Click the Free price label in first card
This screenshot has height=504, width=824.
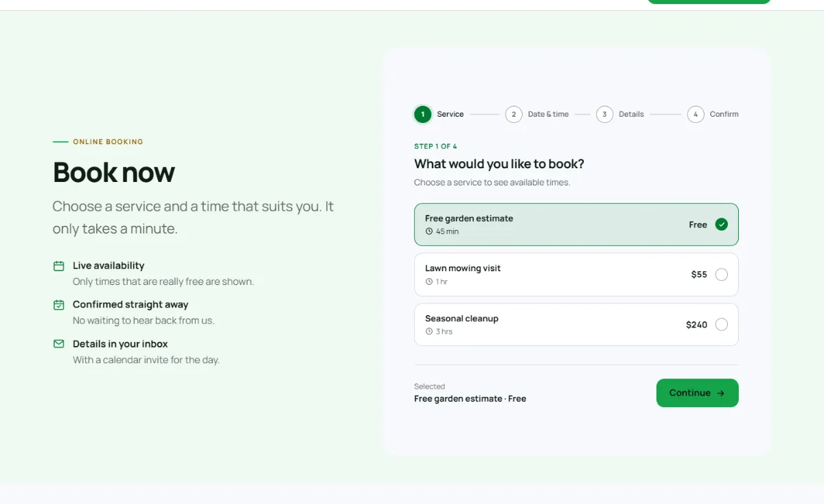click(x=698, y=225)
